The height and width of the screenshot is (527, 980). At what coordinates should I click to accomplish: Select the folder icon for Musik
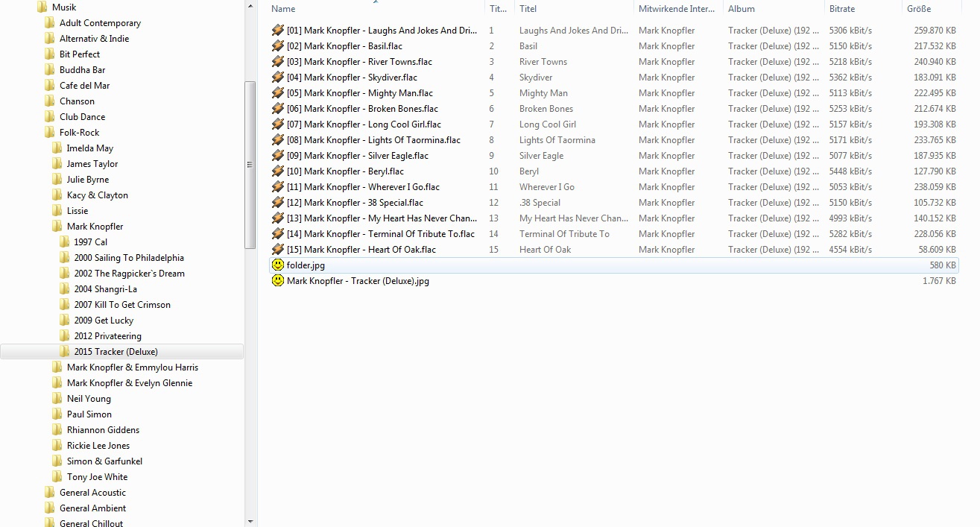(x=42, y=7)
